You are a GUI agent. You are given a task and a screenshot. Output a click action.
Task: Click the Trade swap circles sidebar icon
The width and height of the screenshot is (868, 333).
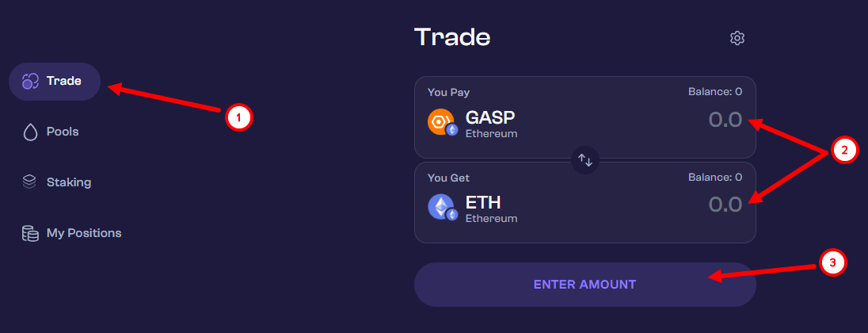click(x=30, y=82)
